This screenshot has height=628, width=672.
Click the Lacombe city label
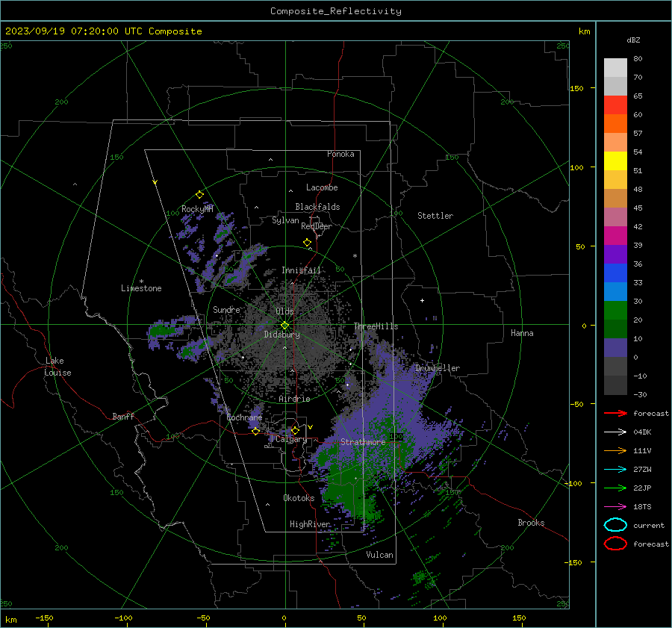click(322, 187)
